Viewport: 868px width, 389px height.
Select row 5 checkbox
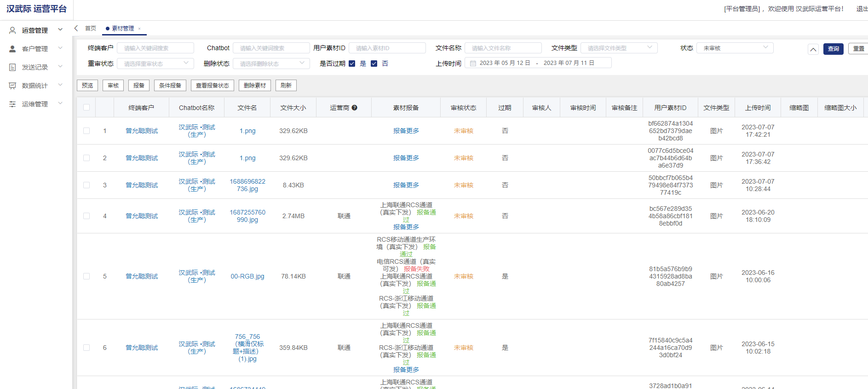coord(86,276)
